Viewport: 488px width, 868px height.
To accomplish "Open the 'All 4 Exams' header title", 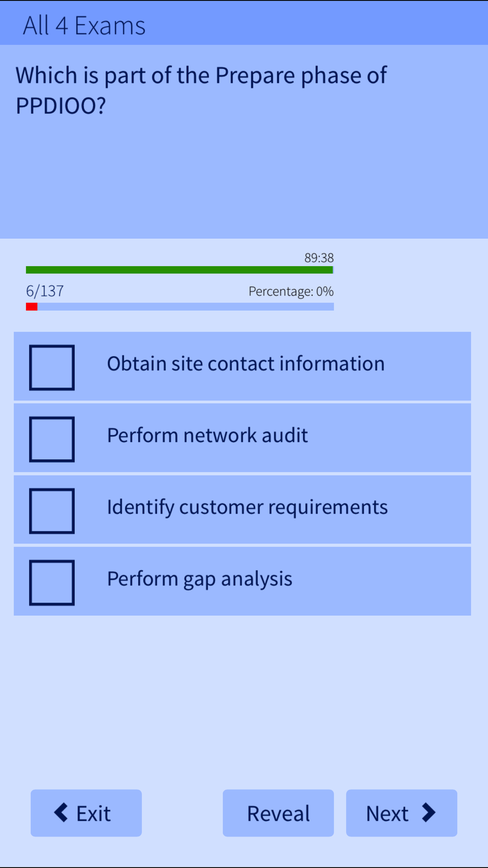I will [84, 25].
